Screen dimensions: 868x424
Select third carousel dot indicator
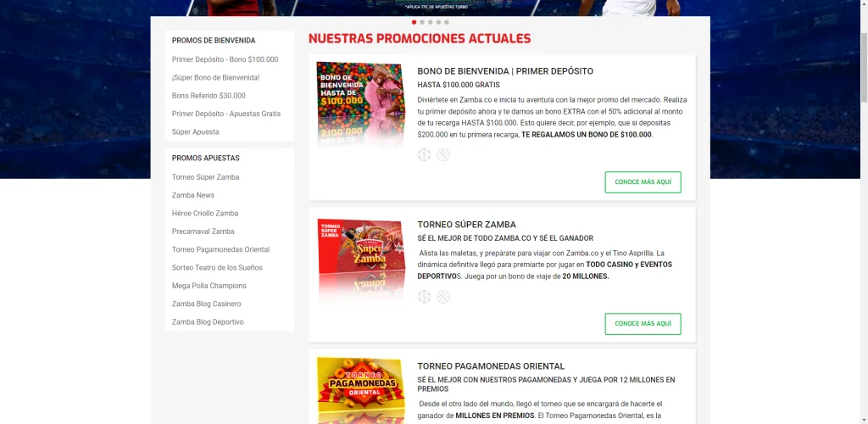coord(430,22)
